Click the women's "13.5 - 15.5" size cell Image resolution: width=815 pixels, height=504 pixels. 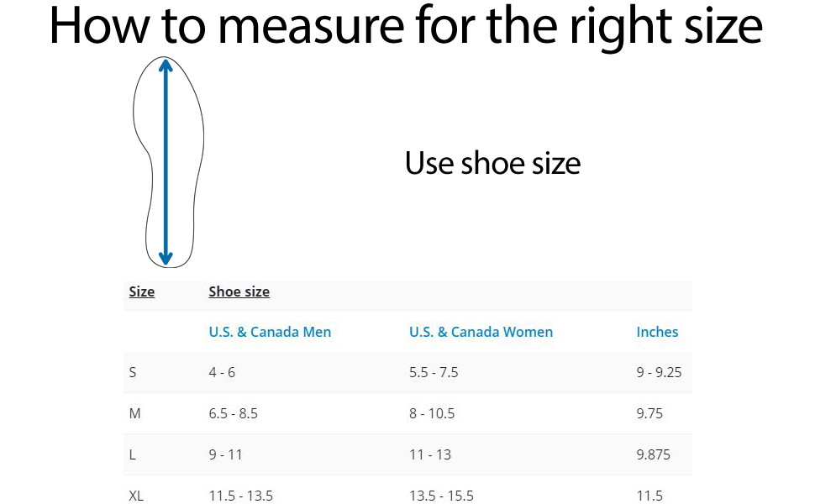click(x=439, y=496)
